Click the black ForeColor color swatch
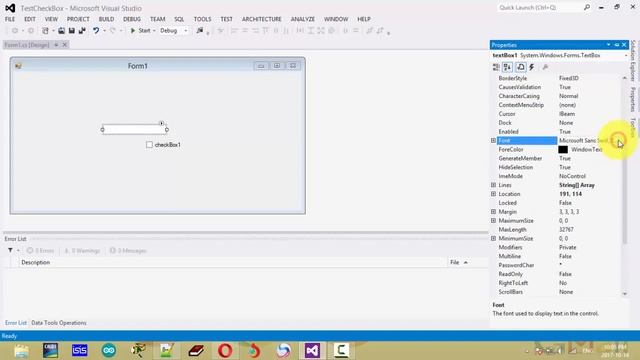 pyautogui.click(x=563, y=150)
